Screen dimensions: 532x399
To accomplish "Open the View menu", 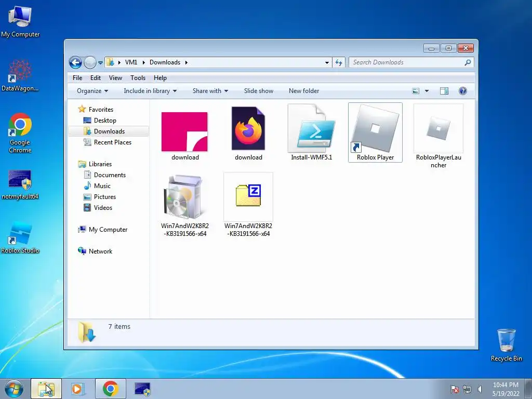I will (115, 78).
